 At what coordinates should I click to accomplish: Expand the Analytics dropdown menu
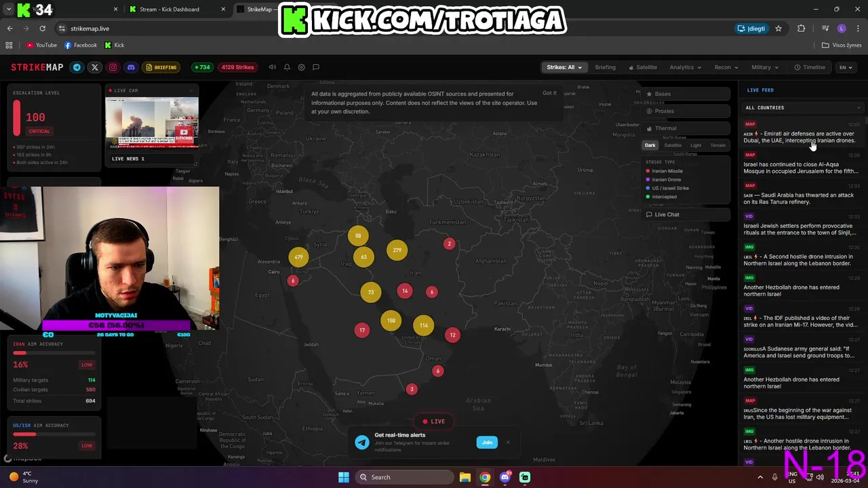pyautogui.click(x=686, y=67)
